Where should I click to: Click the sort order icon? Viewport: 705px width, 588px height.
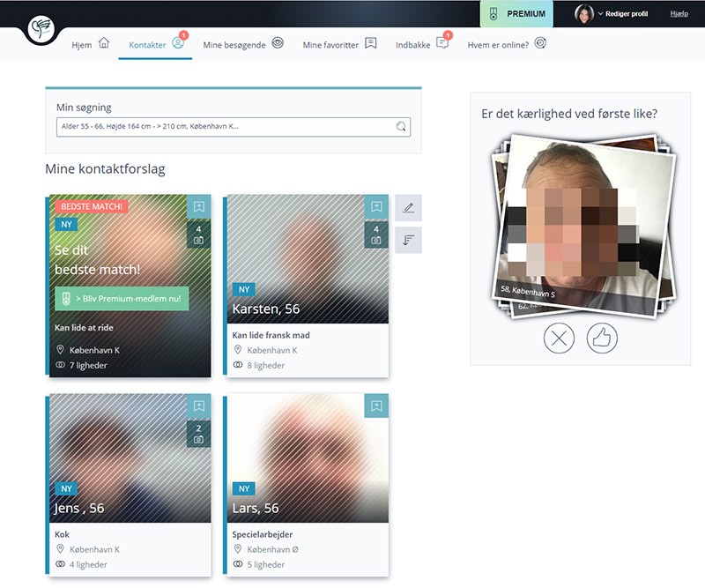[x=408, y=241]
